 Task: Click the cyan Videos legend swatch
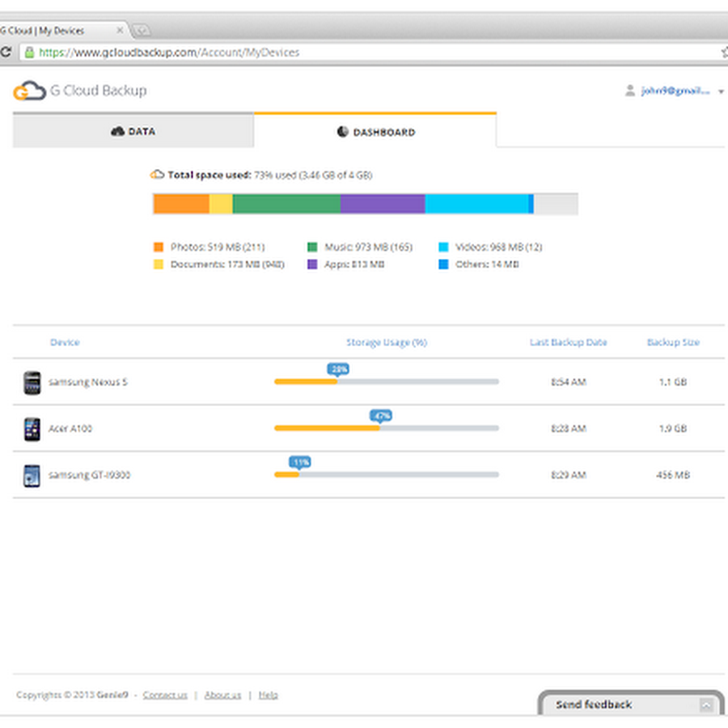[x=443, y=247]
